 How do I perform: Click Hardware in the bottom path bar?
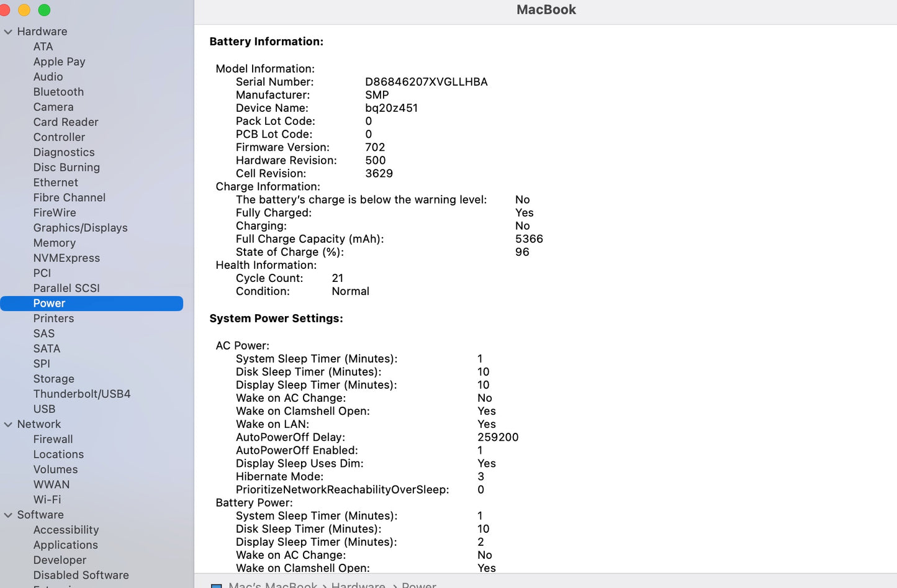[x=358, y=585]
